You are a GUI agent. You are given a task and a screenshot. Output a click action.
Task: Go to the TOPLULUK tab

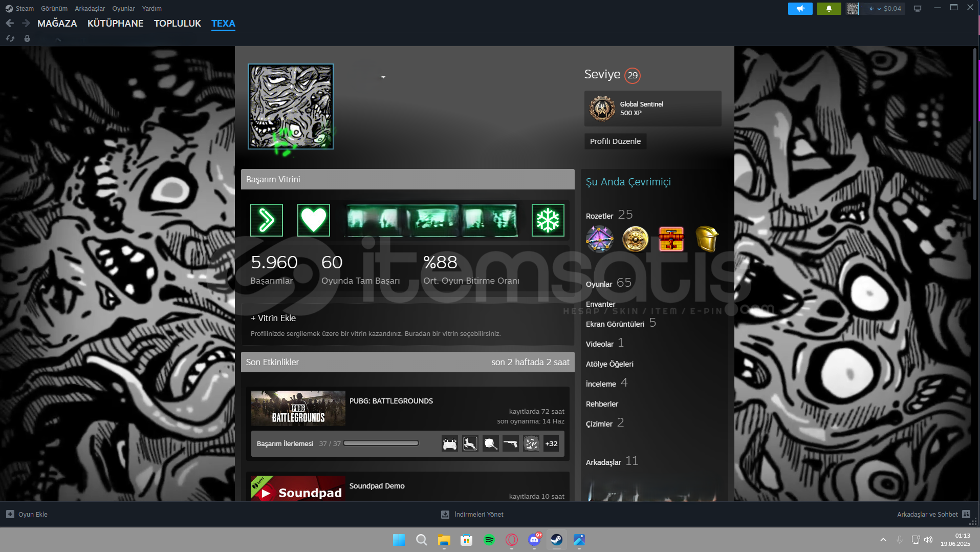(x=177, y=23)
